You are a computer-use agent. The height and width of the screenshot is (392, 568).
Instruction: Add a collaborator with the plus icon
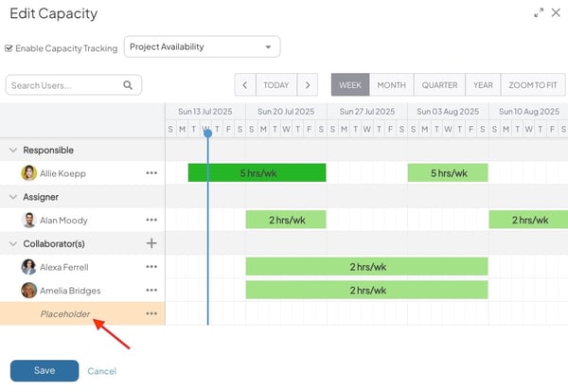pyautogui.click(x=151, y=243)
